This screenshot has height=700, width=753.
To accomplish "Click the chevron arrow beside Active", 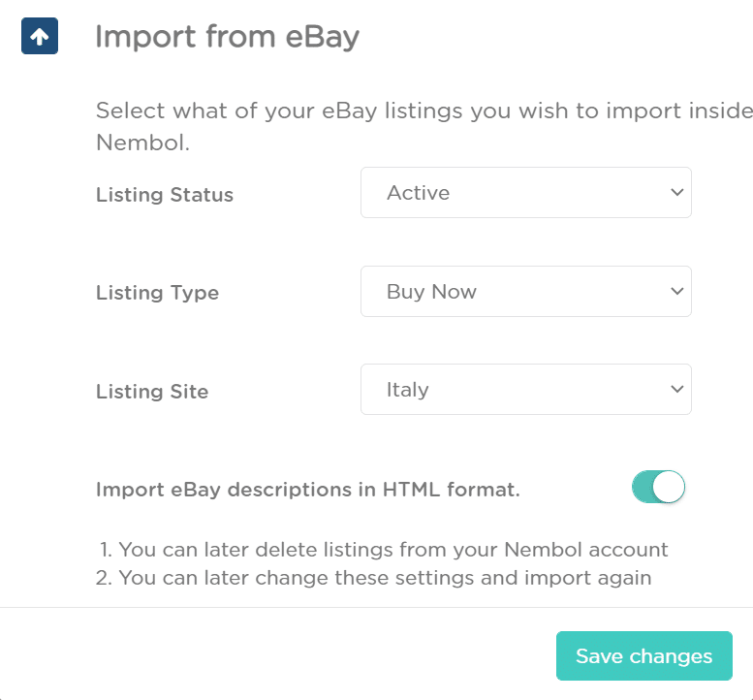I will (677, 193).
